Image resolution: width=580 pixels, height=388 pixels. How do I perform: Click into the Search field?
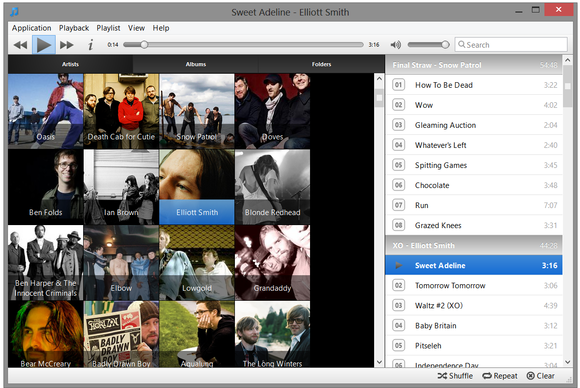511,45
